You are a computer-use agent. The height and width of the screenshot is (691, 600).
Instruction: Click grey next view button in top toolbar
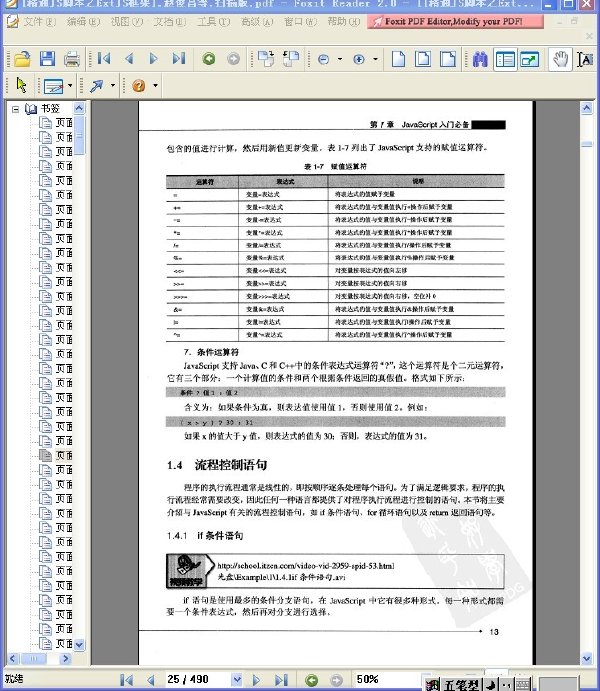(233, 59)
